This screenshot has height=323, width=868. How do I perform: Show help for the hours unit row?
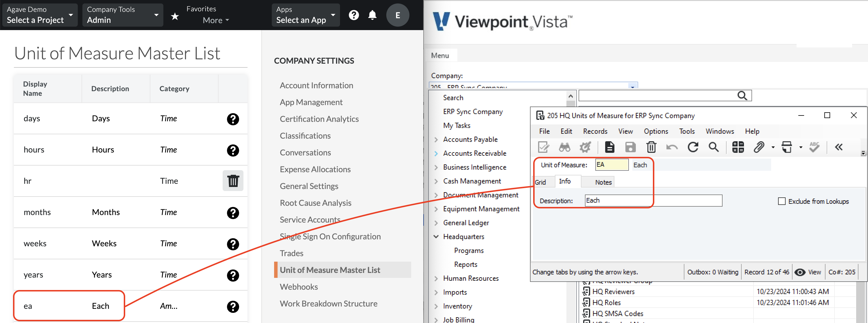click(x=233, y=151)
